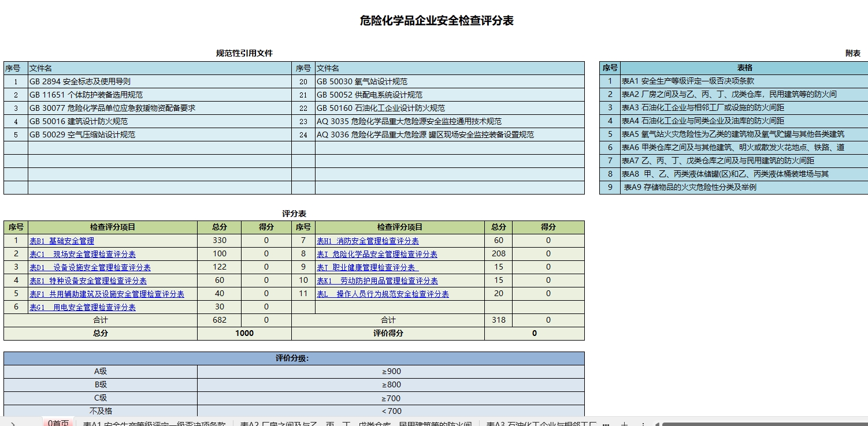The width and height of the screenshot is (868, 426).
Task: Switch to the 0首页 sheet tab
Action: point(59,423)
